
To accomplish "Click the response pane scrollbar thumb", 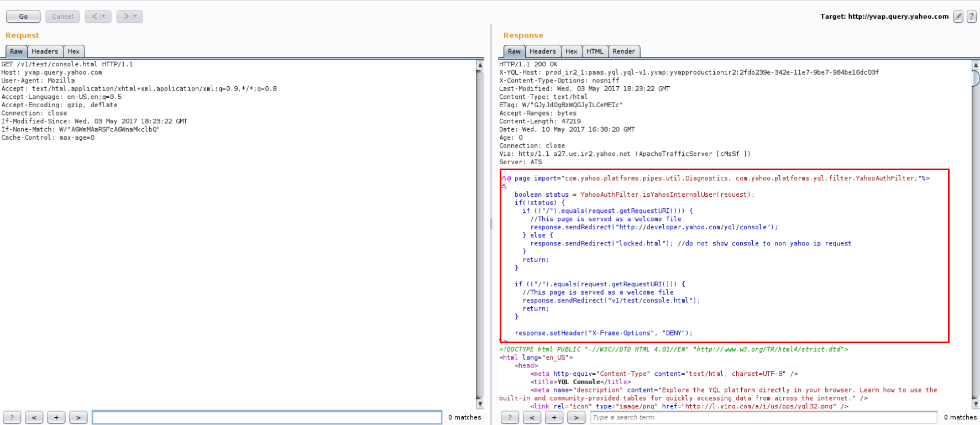I will click(x=976, y=78).
